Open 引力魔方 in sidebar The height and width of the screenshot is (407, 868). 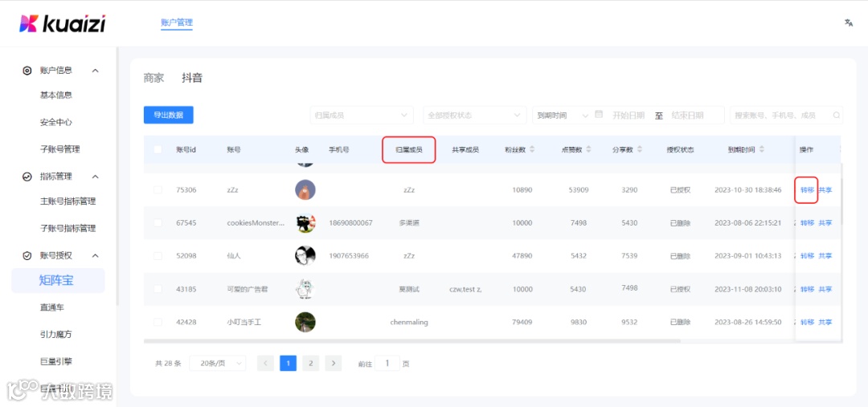[56, 335]
